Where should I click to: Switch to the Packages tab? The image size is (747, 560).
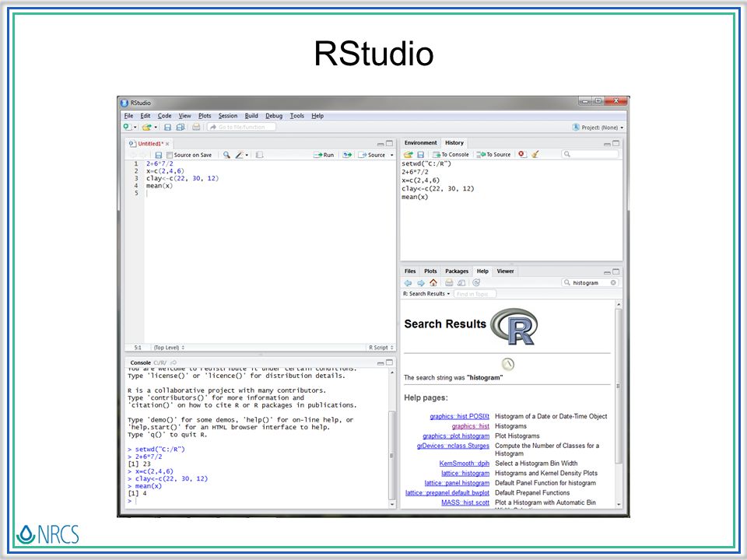click(457, 271)
